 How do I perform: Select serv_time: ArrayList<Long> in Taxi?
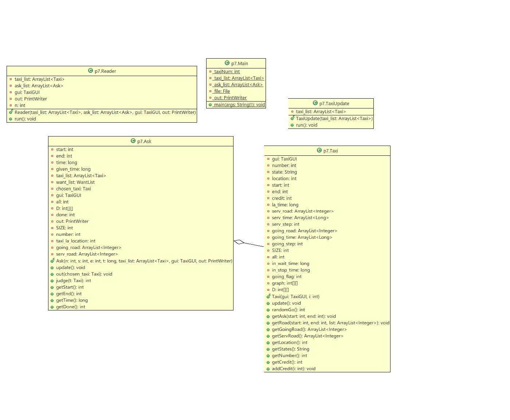tap(301, 218)
